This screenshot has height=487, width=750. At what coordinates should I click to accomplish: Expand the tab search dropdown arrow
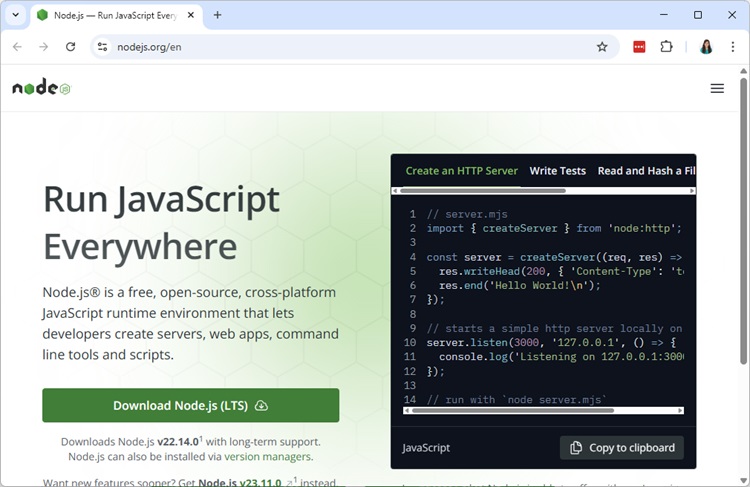(x=15, y=15)
